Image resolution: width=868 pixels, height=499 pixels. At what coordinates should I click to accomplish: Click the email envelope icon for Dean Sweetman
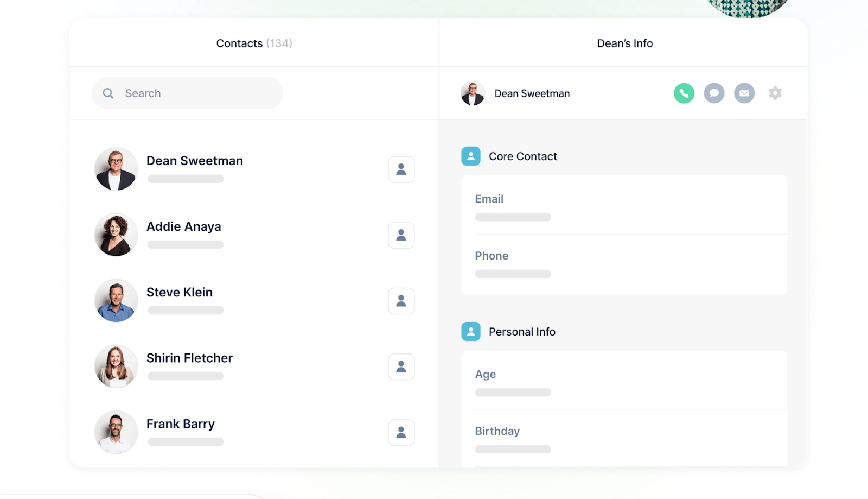(744, 93)
